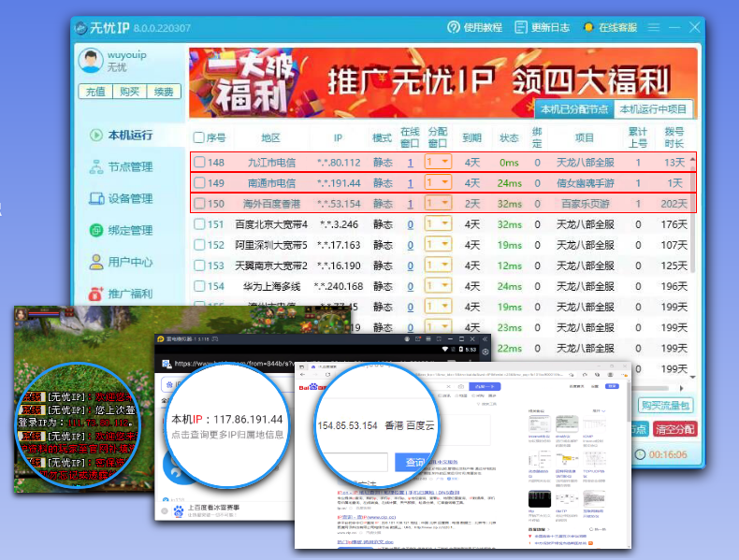The image size is (739, 560).
Task: Select the 九江市电信 region cell
Action: click(x=271, y=163)
